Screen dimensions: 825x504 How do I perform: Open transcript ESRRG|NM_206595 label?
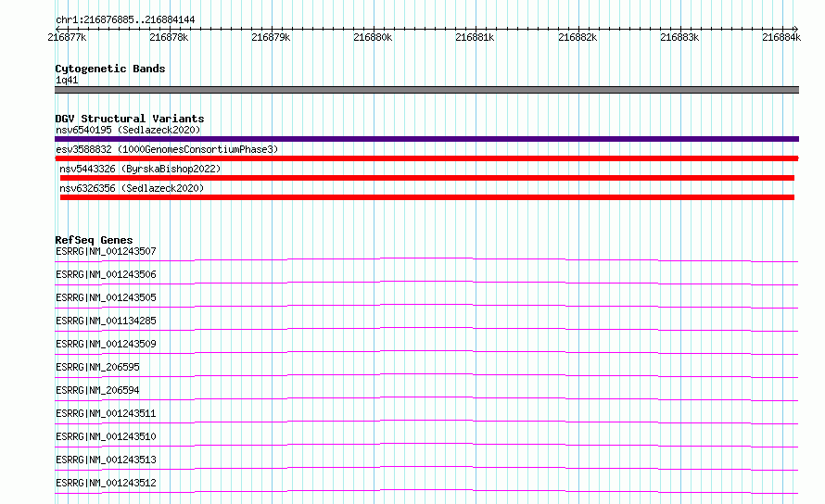point(97,367)
